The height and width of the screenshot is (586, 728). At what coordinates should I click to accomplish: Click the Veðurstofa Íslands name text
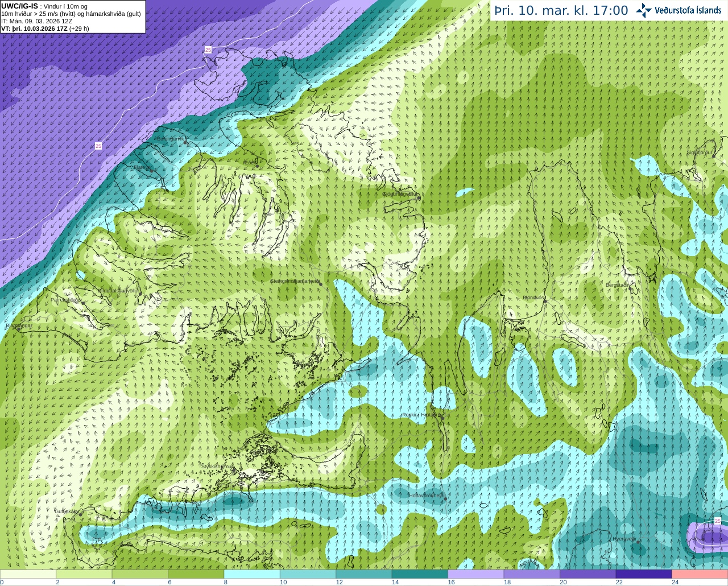click(x=688, y=10)
